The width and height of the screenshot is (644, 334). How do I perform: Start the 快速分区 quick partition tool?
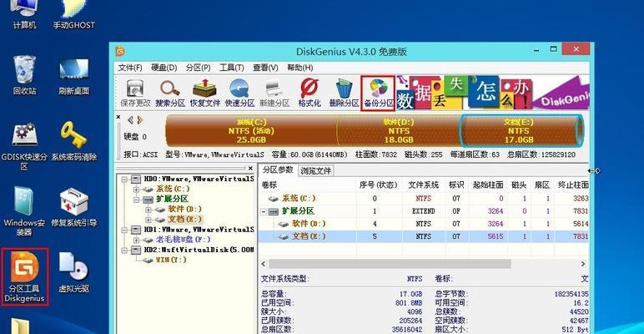point(239,94)
